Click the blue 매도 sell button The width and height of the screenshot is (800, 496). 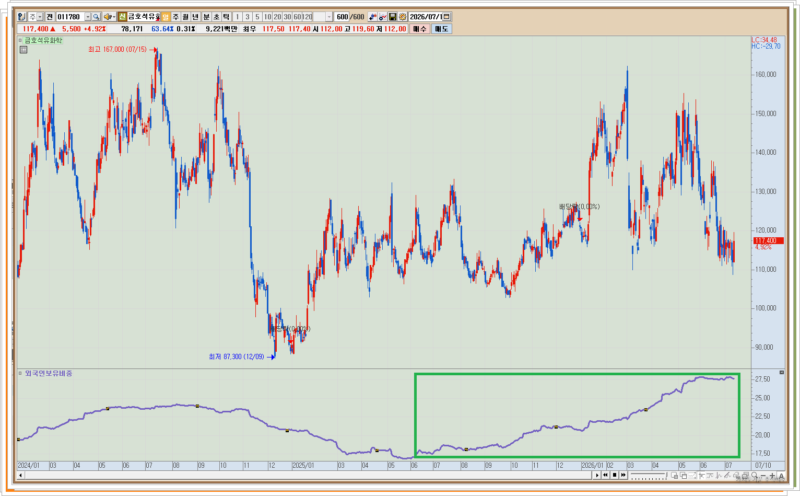[x=441, y=29]
